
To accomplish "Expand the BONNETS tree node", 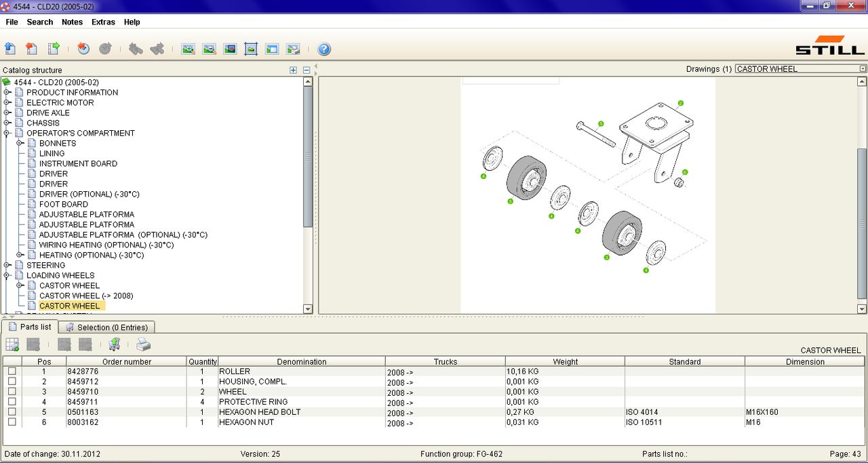I will (x=20, y=143).
